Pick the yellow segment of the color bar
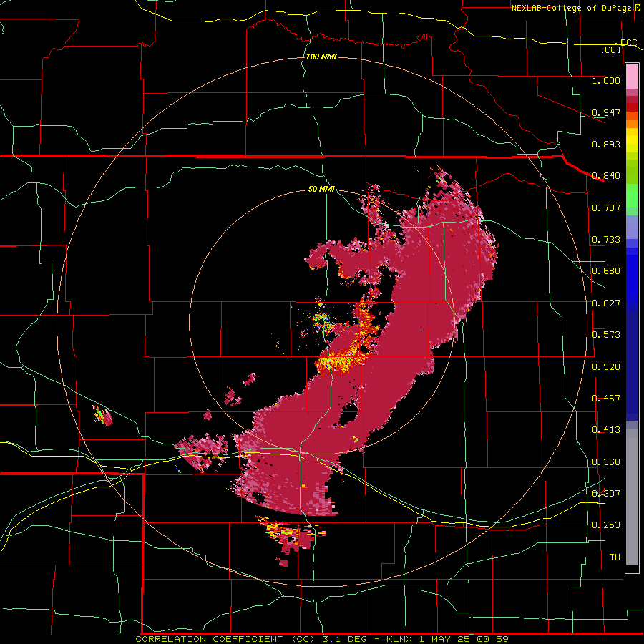Viewport: 644px width, 644px height. (x=632, y=140)
